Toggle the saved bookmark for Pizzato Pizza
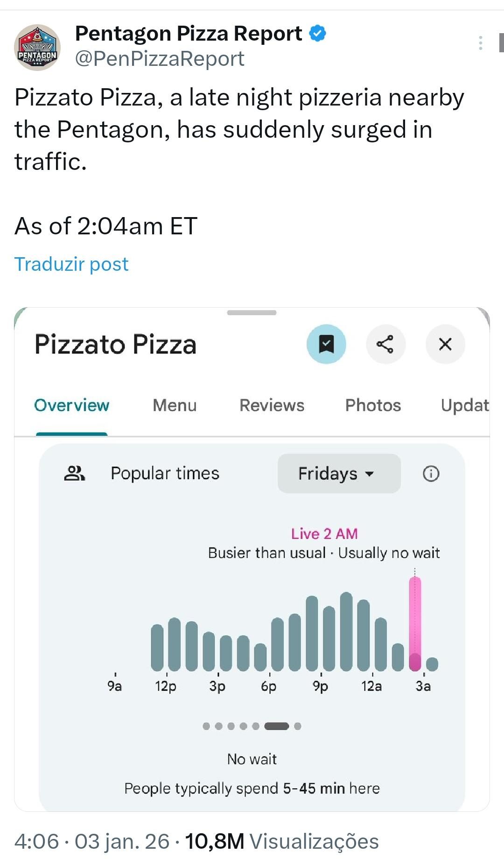Screen dimensions: 504x859 pyautogui.click(x=326, y=345)
